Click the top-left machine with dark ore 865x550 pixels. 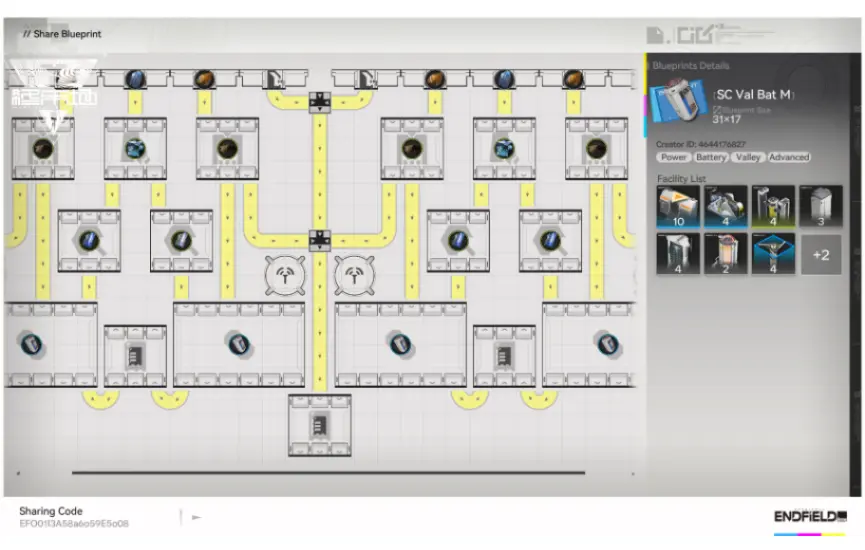click(x=43, y=148)
